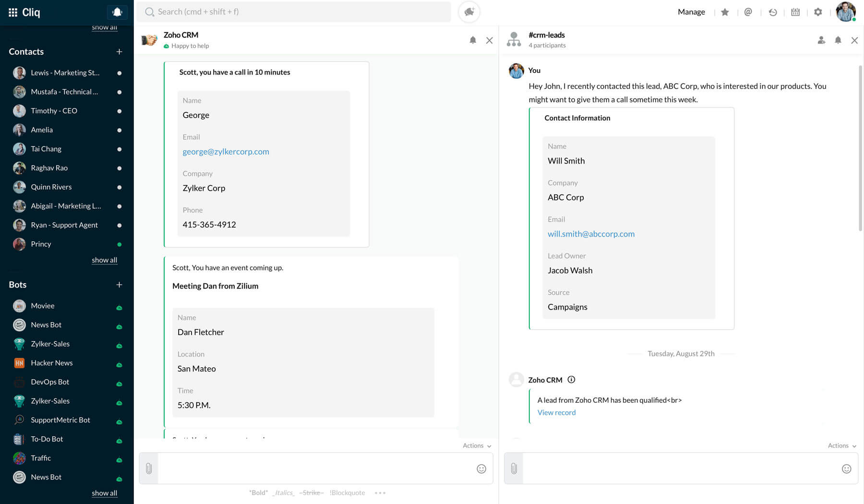864x504 pixels.
Task: View participants icon in #crm-leads header
Action: [821, 40]
